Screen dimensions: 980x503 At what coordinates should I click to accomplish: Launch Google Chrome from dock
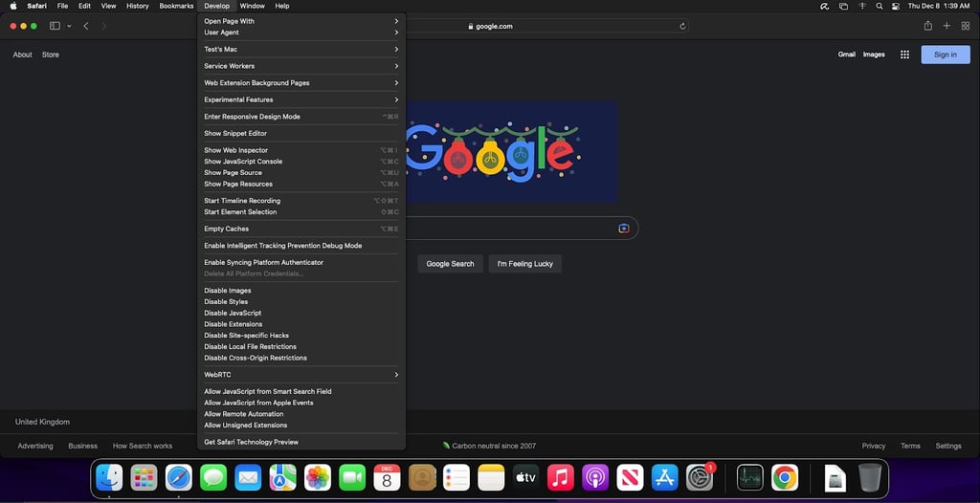click(x=785, y=478)
